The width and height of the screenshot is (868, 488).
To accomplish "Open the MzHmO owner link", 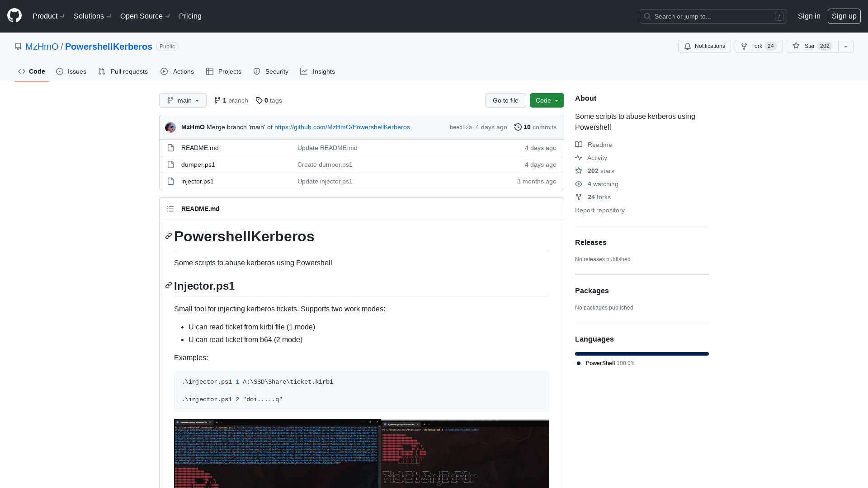I will [x=42, y=47].
